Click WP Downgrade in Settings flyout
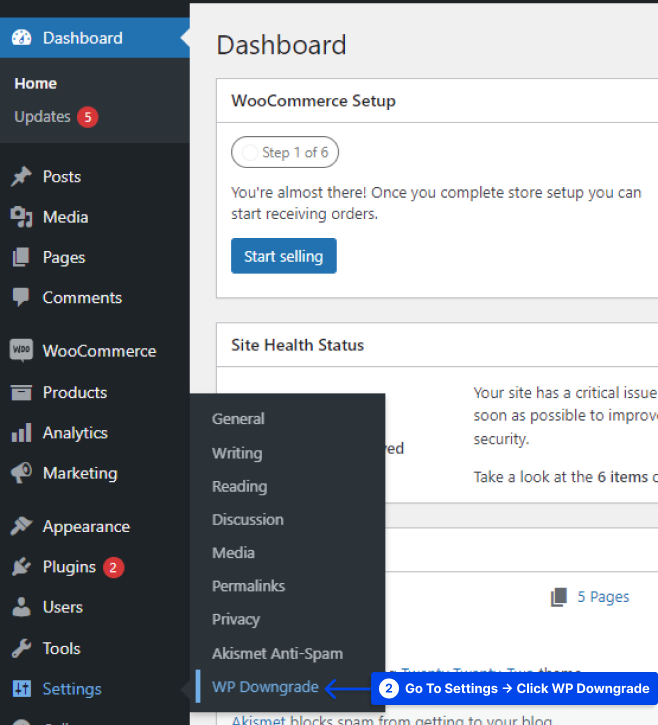Viewport: 658px width, 725px height. [265, 687]
